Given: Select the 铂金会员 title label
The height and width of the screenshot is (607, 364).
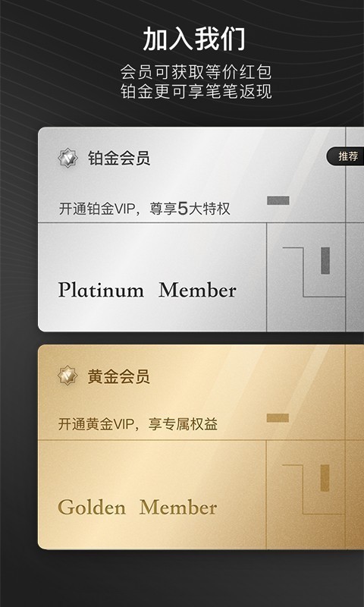Looking at the screenshot, I should click(119, 159).
